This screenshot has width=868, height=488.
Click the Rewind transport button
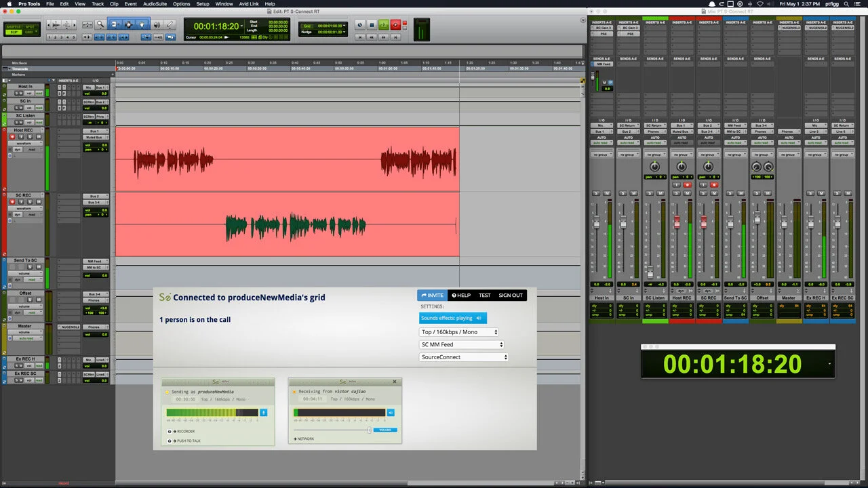(x=372, y=37)
